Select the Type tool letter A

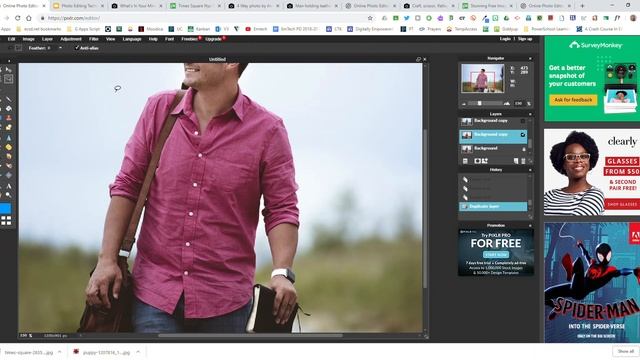pyautogui.click(x=9, y=186)
